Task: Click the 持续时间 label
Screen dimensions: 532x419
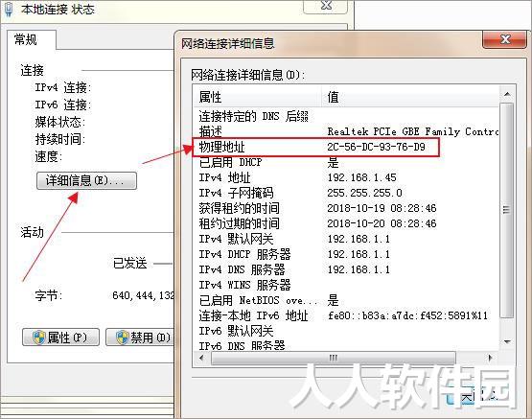Action: coord(59,139)
